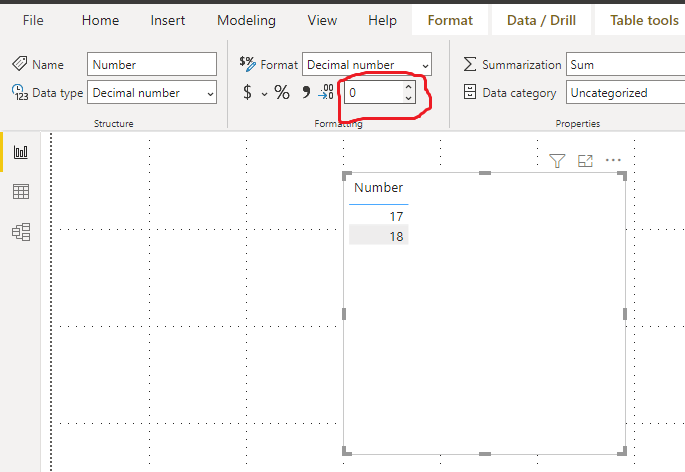Select the table cell with 17
Image resolution: width=685 pixels, height=472 pixels.
click(379, 216)
